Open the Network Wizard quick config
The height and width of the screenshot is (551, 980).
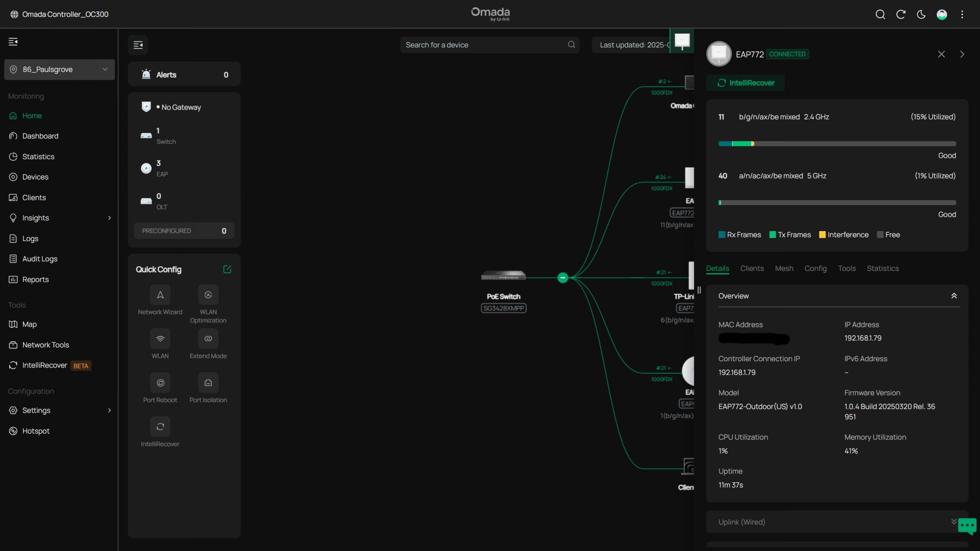tap(160, 295)
